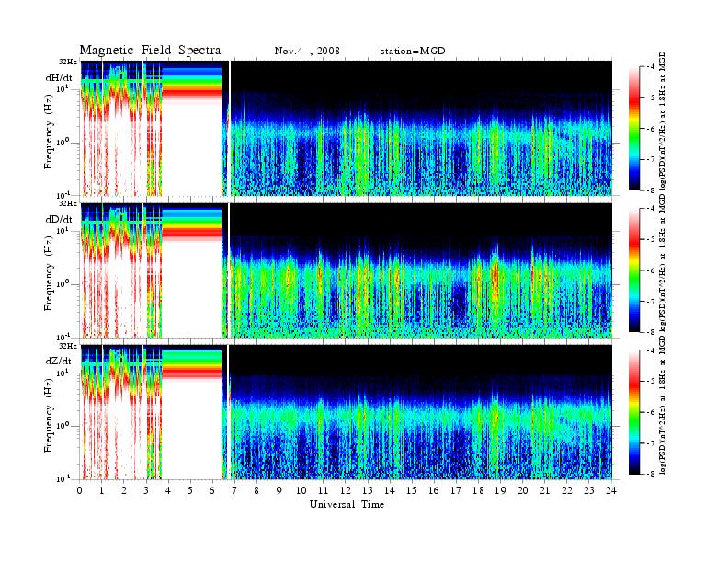Image resolution: width=728 pixels, height=563 pixels.
Task: Click the "dD/dt" panel label
Action: [59, 219]
